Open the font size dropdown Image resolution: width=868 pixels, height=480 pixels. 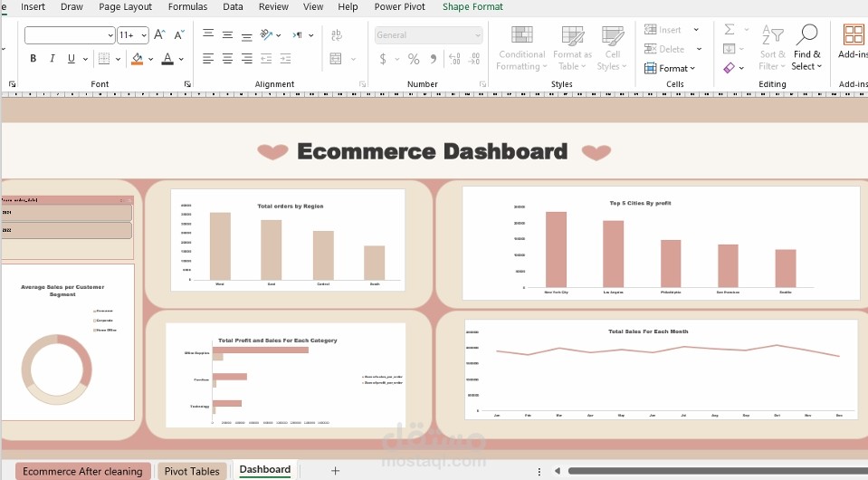tap(145, 35)
